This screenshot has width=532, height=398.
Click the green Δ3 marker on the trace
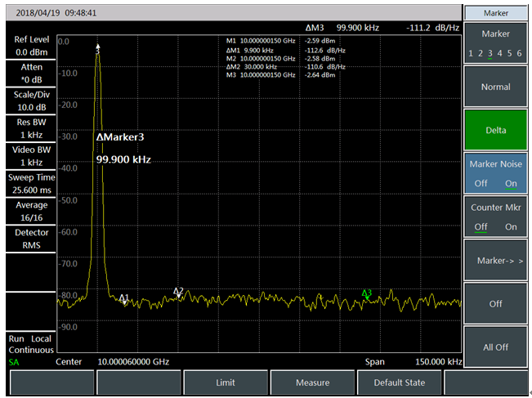pos(366,293)
